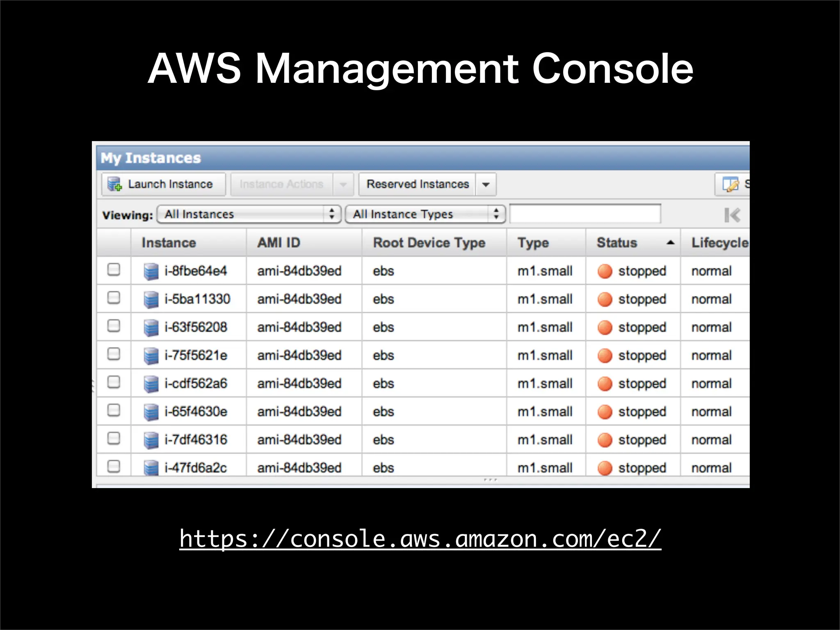
Task: Click m1.small in row i-5ba11330
Action: tap(545, 299)
